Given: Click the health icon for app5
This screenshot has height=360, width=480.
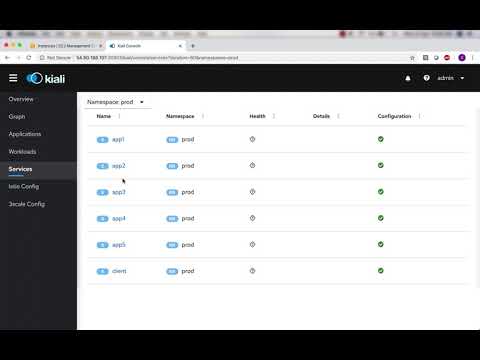Looking at the screenshot, I should coord(252,244).
